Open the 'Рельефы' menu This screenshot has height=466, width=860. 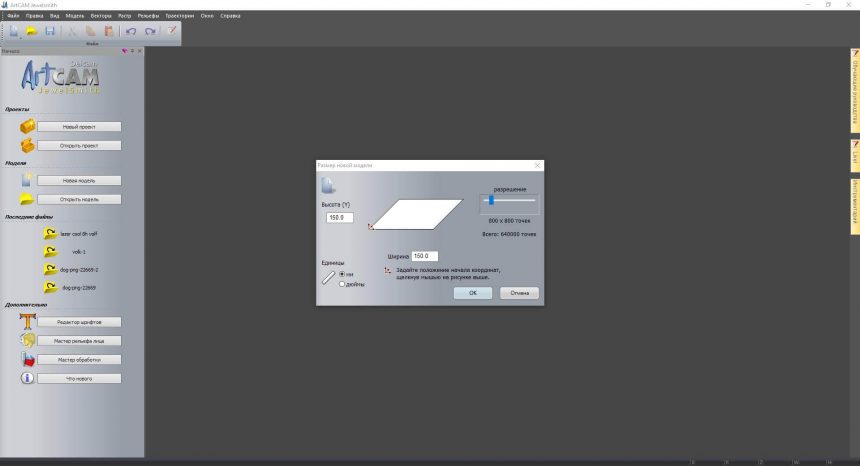pyautogui.click(x=147, y=17)
